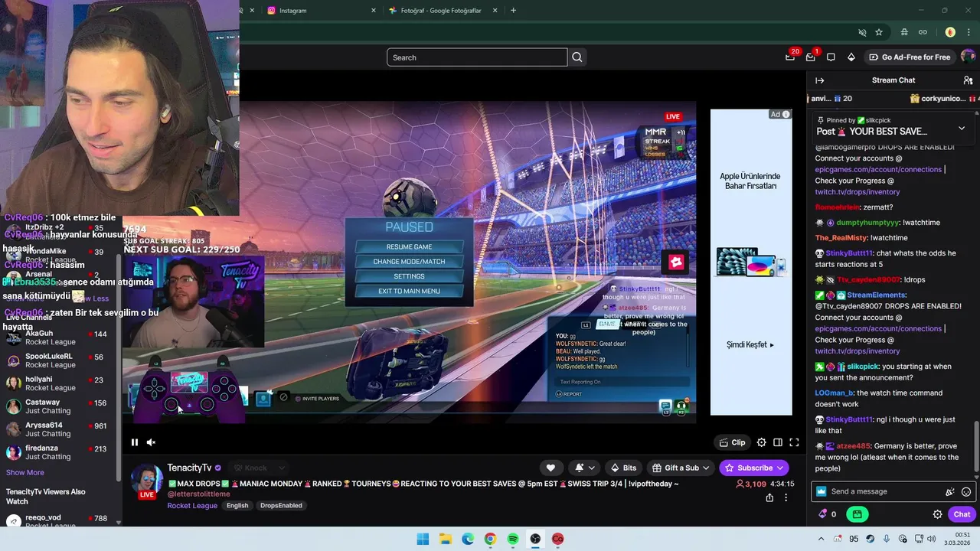Open chat settings gear icon
Viewport: 980px width, 551px height.
[937, 514]
